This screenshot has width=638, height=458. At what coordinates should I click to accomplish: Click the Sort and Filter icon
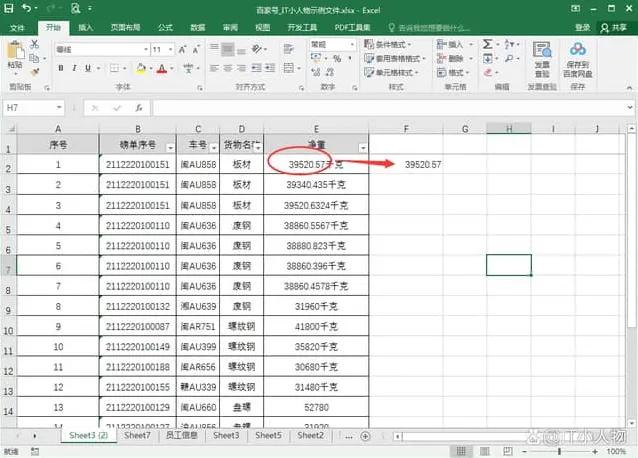click(x=509, y=44)
